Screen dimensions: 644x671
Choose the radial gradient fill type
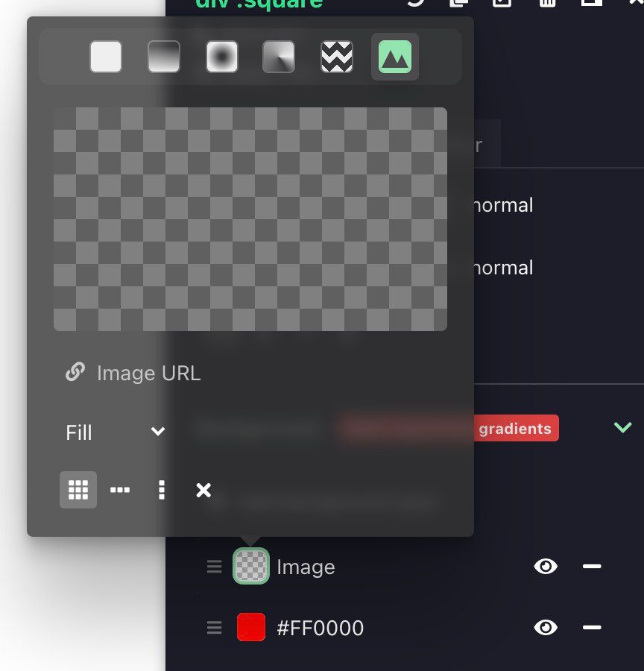[221, 57]
